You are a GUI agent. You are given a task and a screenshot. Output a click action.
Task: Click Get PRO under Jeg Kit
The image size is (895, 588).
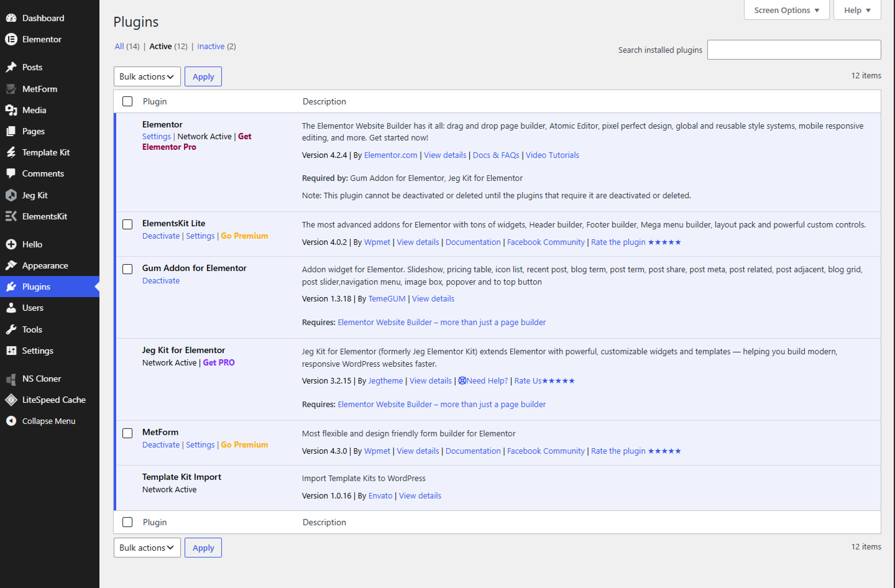coord(219,362)
